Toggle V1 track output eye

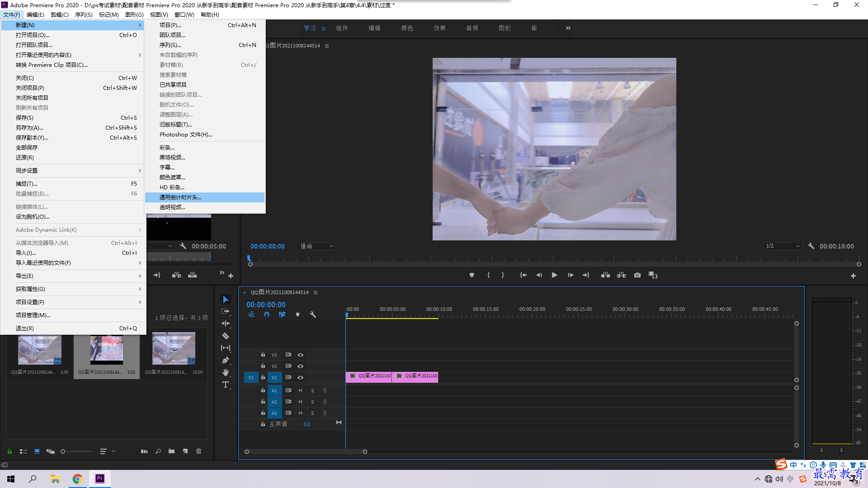[x=300, y=378]
